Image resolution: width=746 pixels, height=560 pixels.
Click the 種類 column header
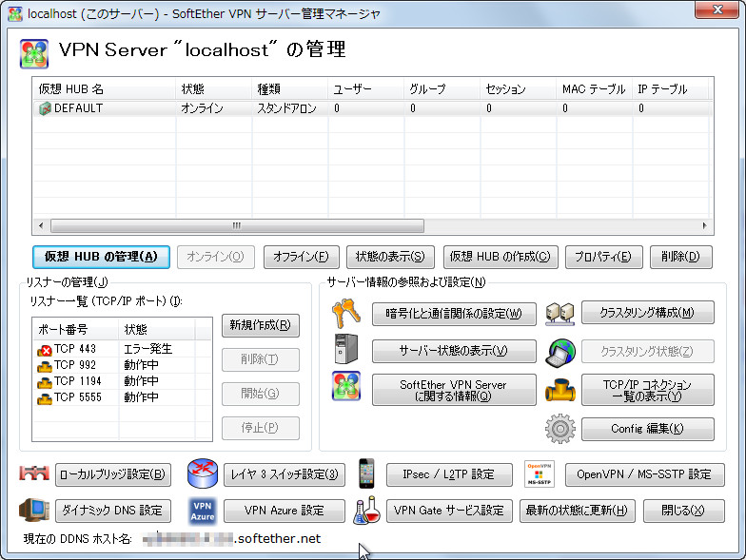coord(289,89)
